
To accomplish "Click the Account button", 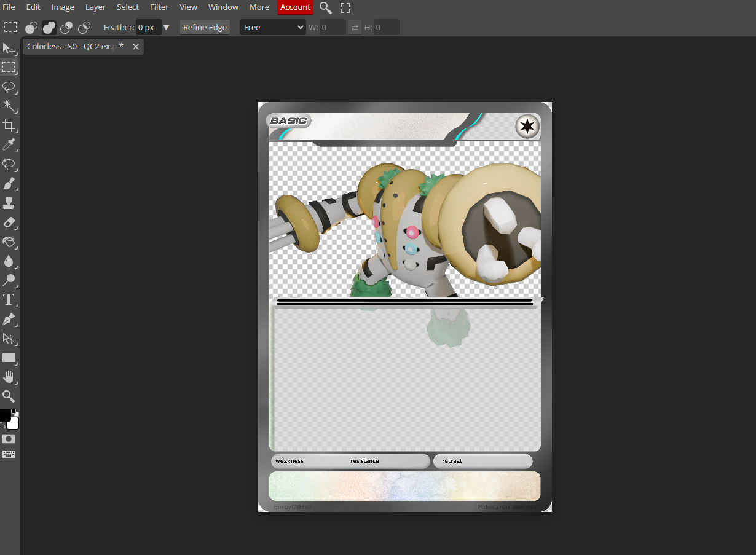I will (296, 7).
